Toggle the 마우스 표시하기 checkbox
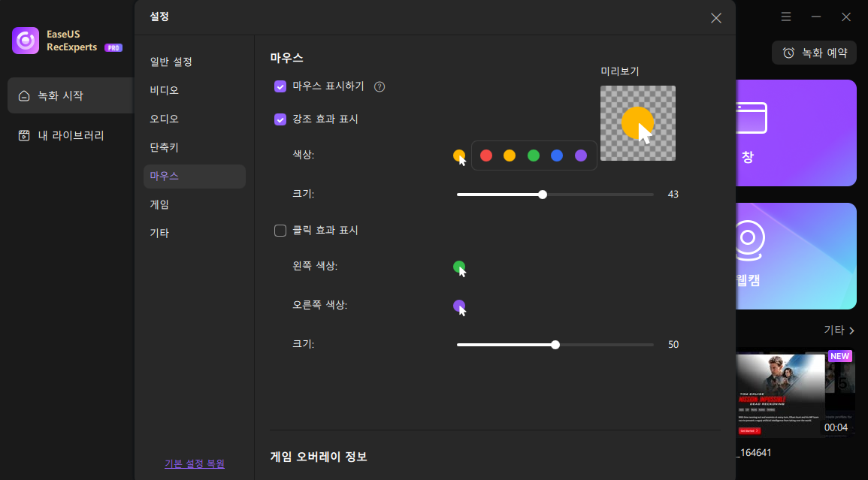868x480 pixels. click(281, 86)
